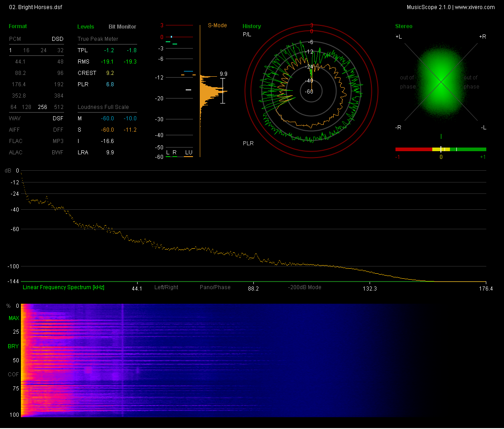The image size is (504, 429).
Task: Toggle the COF spectrogram marker
Action: tap(13, 375)
